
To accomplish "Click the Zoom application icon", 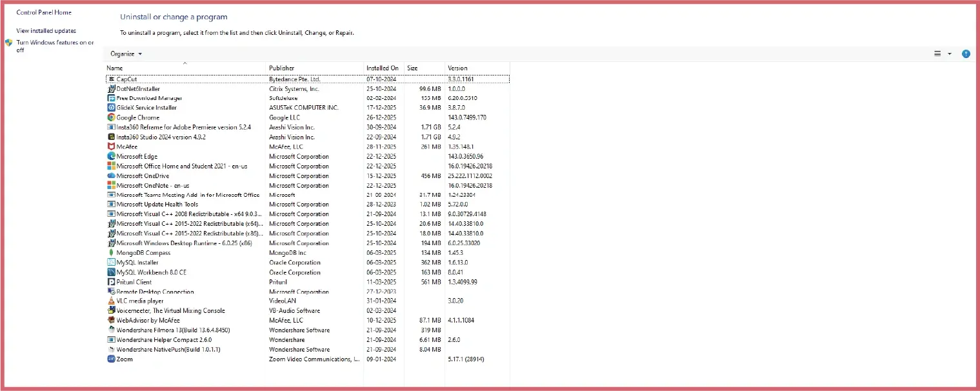I will coord(112,359).
